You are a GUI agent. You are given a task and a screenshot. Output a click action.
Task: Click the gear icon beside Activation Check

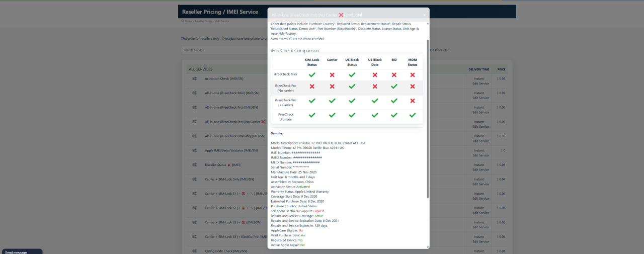[x=194, y=78]
